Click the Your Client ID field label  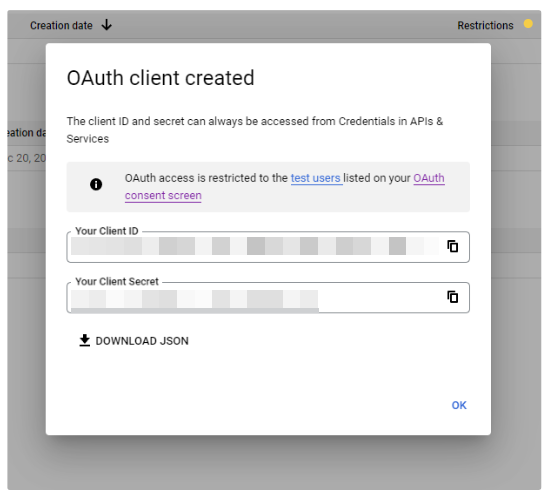point(107,231)
